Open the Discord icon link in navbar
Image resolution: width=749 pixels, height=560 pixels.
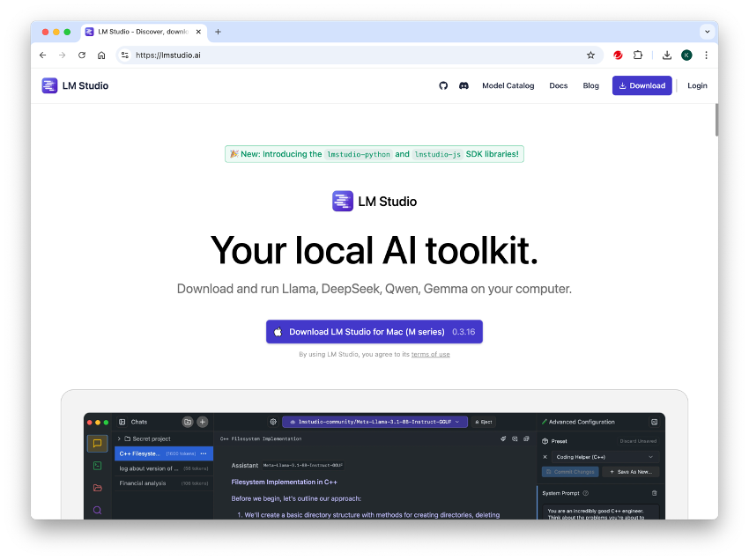[463, 86]
